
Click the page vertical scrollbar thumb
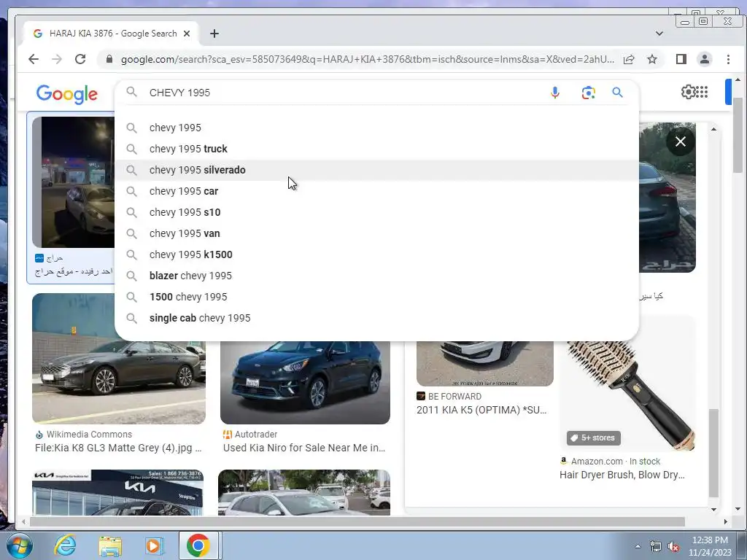[738, 135]
